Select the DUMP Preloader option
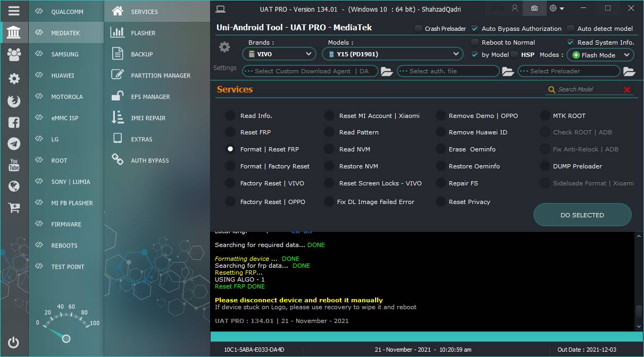Viewport: 644px width, 357px height. 545,166
